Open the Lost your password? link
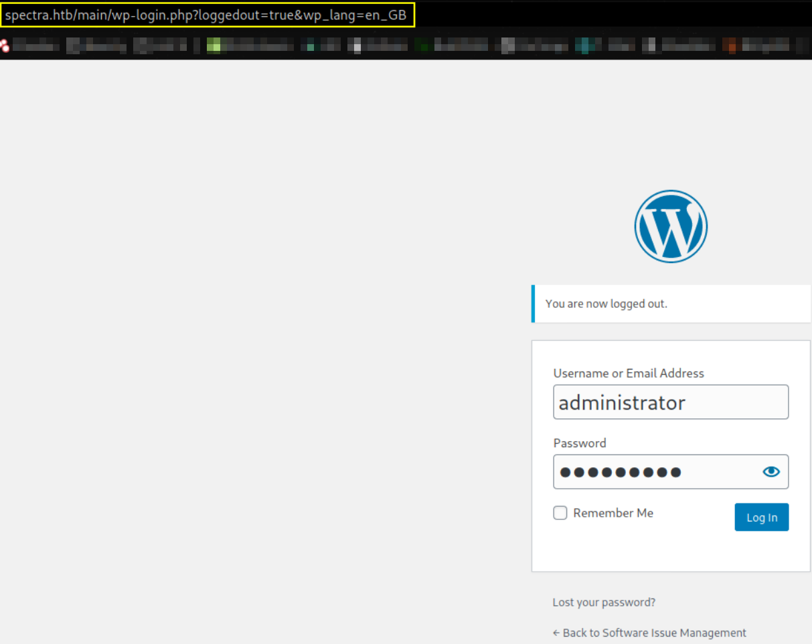 pos(604,602)
